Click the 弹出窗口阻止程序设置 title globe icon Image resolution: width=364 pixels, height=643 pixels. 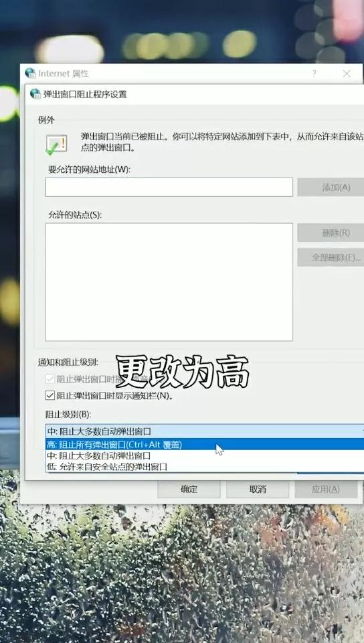[x=35, y=94]
